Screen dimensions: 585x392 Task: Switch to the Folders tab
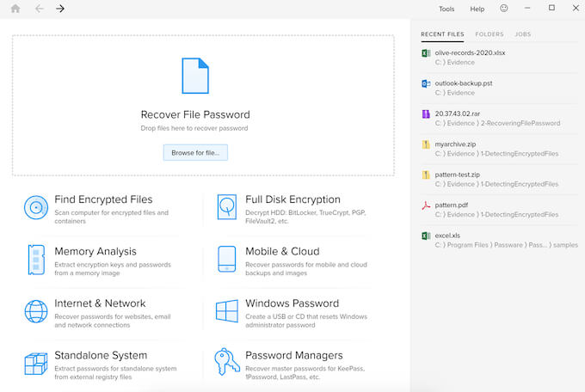[490, 34]
